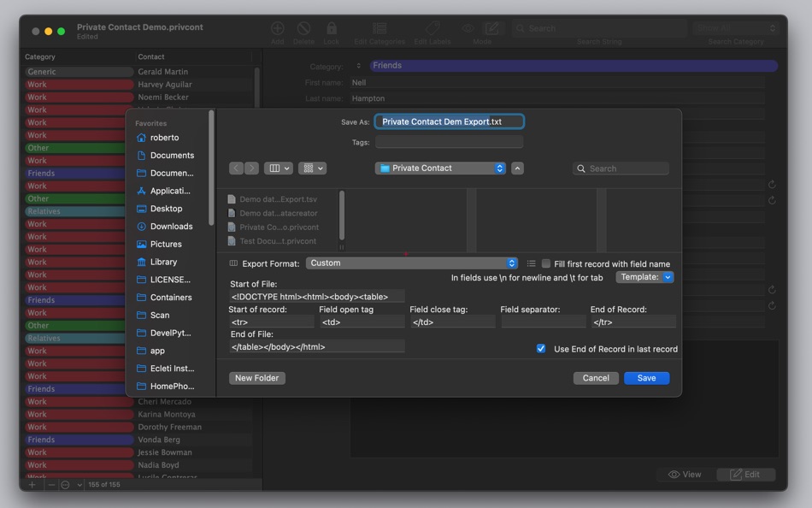Select Private Co...o.privcont file
This screenshot has height=508, width=812.
tap(273, 227)
